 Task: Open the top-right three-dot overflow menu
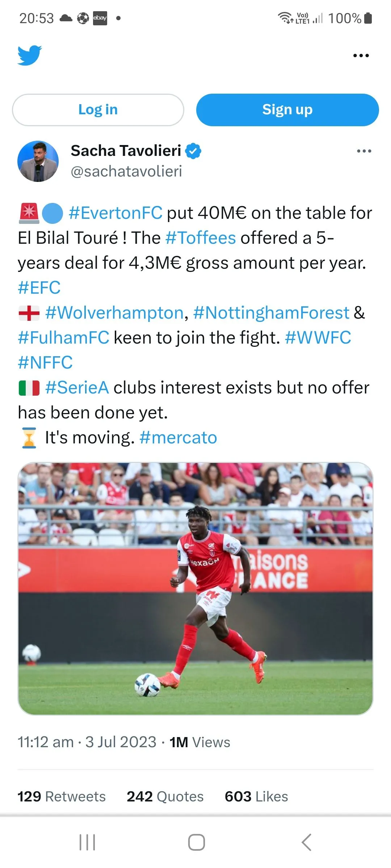tap(361, 56)
